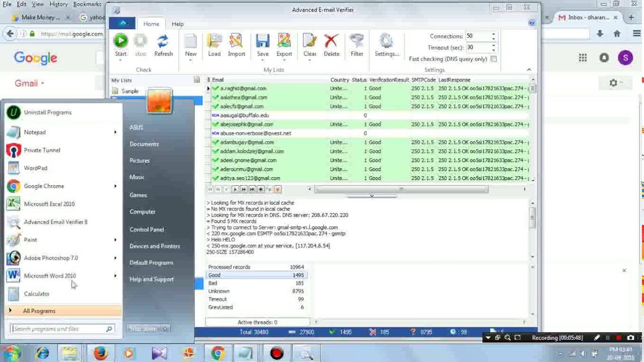Click the Shut down button
Image resolution: width=644 pixels, height=362 pixels.
click(x=142, y=329)
